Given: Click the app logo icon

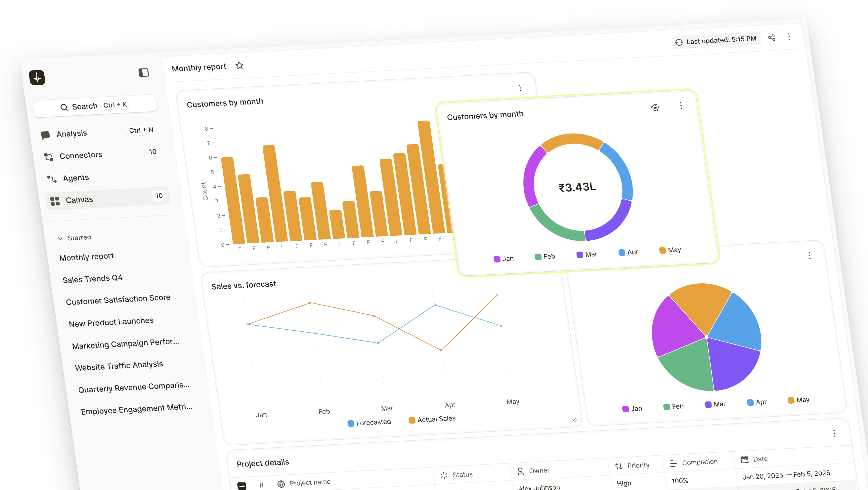Looking at the screenshot, I should click(37, 78).
